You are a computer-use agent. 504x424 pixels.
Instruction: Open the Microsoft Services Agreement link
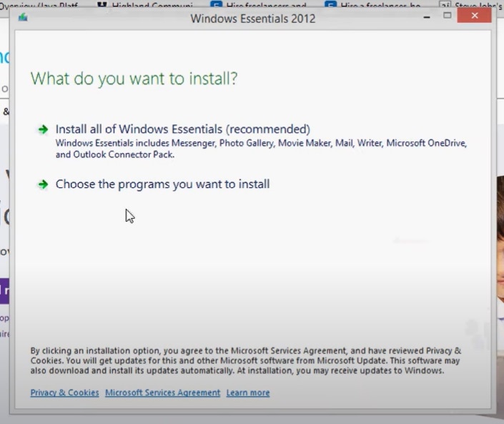coord(163,393)
